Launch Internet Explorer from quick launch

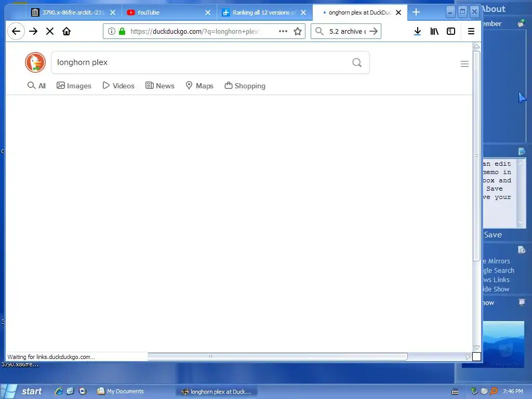[x=59, y=391]
